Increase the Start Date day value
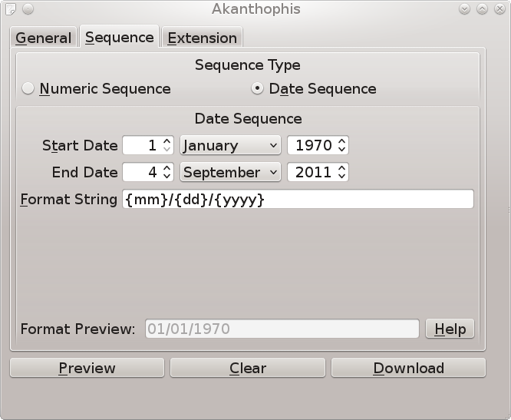Viewport: 511px width, 420px height. click(x=166, y=141)
